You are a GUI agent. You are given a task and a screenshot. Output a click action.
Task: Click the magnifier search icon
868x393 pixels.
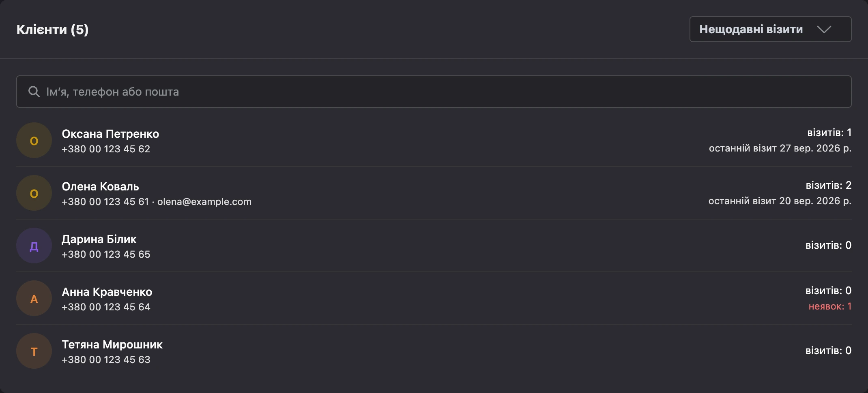[34, 92]
